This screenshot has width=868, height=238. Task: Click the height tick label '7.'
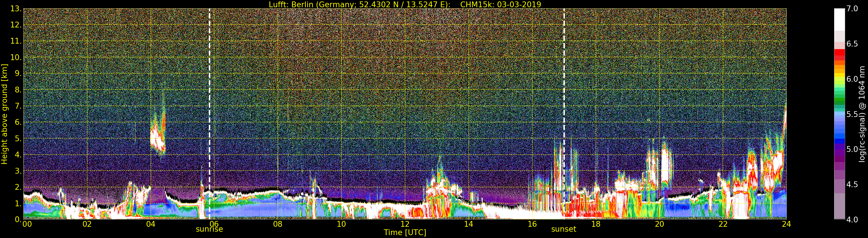pyautogui.click(x=18, y=106)
